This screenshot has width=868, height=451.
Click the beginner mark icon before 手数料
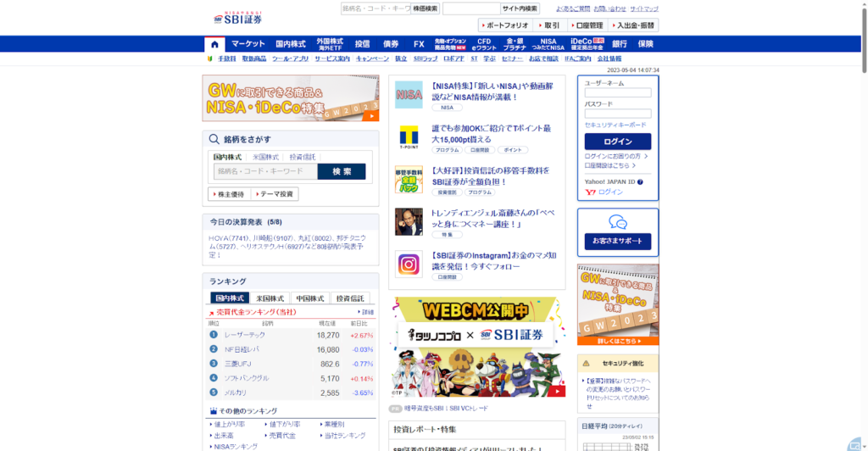210,58
